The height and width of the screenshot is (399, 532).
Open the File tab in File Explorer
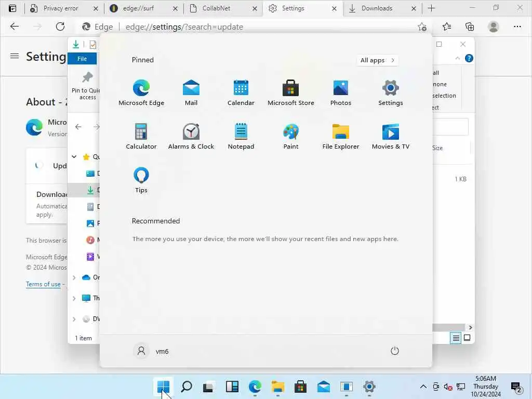coord(82,59)
